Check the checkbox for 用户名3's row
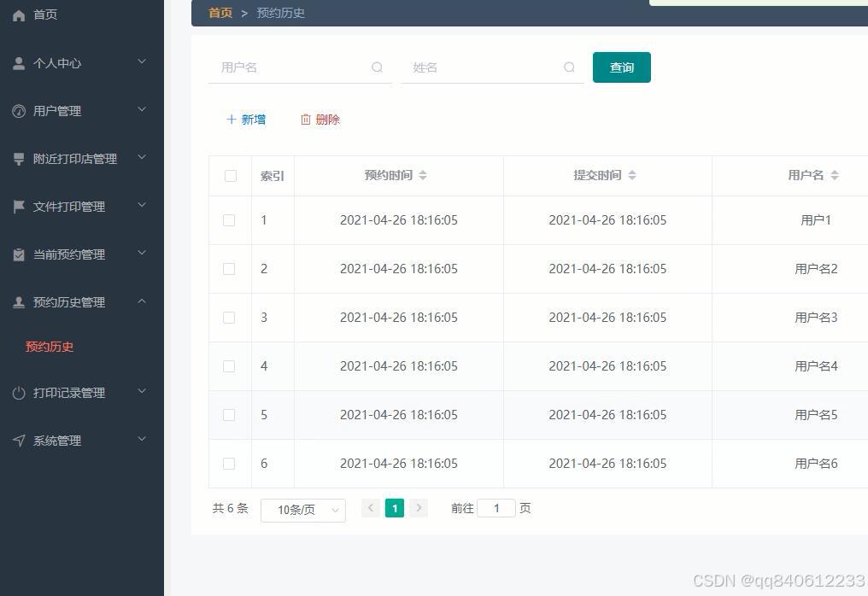 pyautogui.click(x=229, y=318)
